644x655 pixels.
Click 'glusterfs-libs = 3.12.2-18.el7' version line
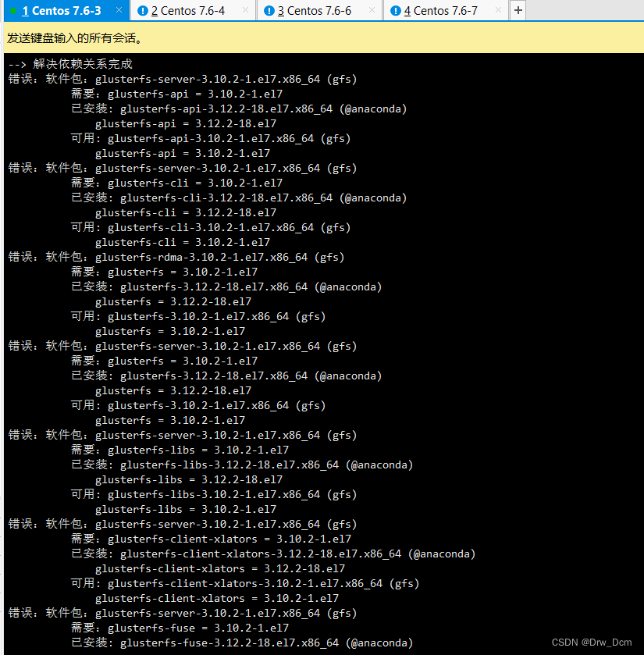(x=189, y=479)
